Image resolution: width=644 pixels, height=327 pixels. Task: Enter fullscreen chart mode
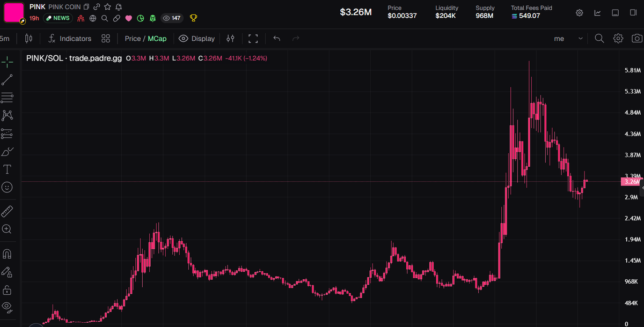click(253, 39)
